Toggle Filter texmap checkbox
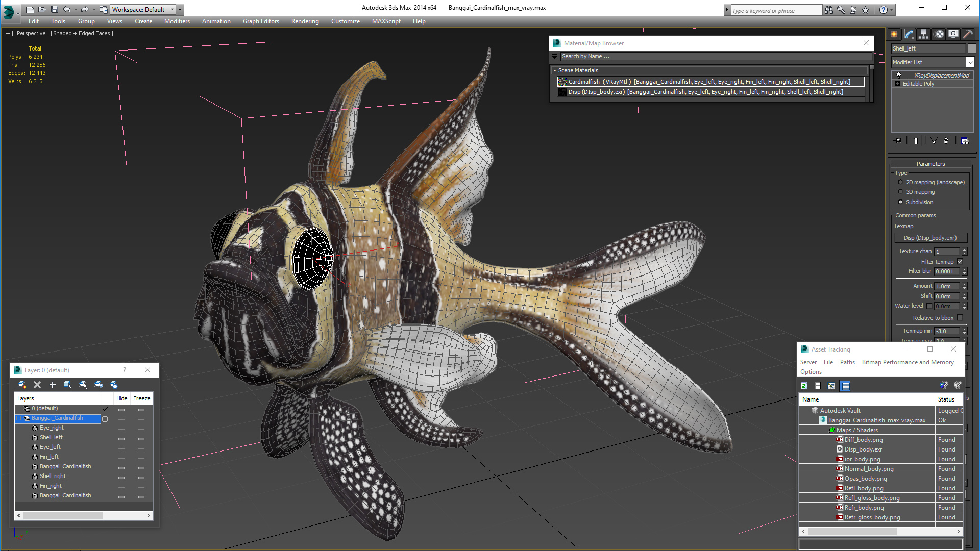Screen dimensions: 980x551 click(960, 262)
